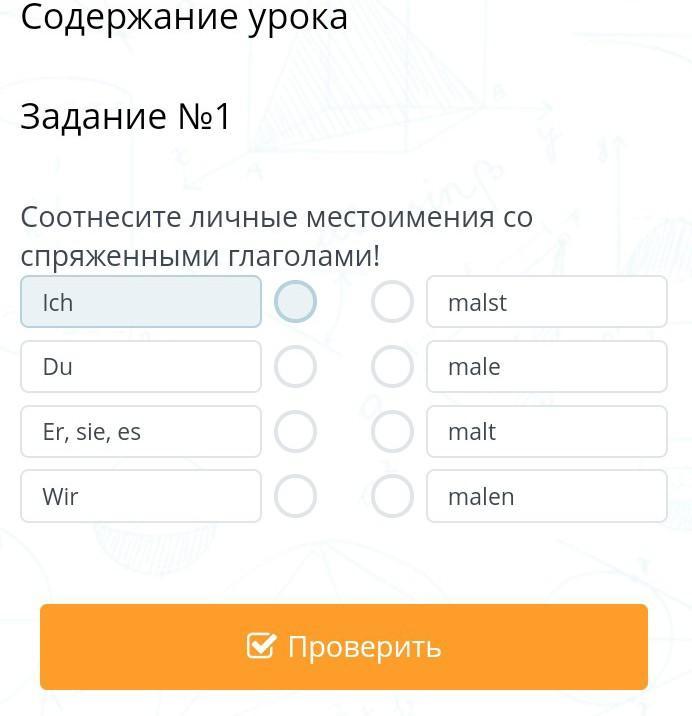This screenshot has height=716, width=692.
Task: Click the Du pronoun box
Action: click(x=141, y=367)
